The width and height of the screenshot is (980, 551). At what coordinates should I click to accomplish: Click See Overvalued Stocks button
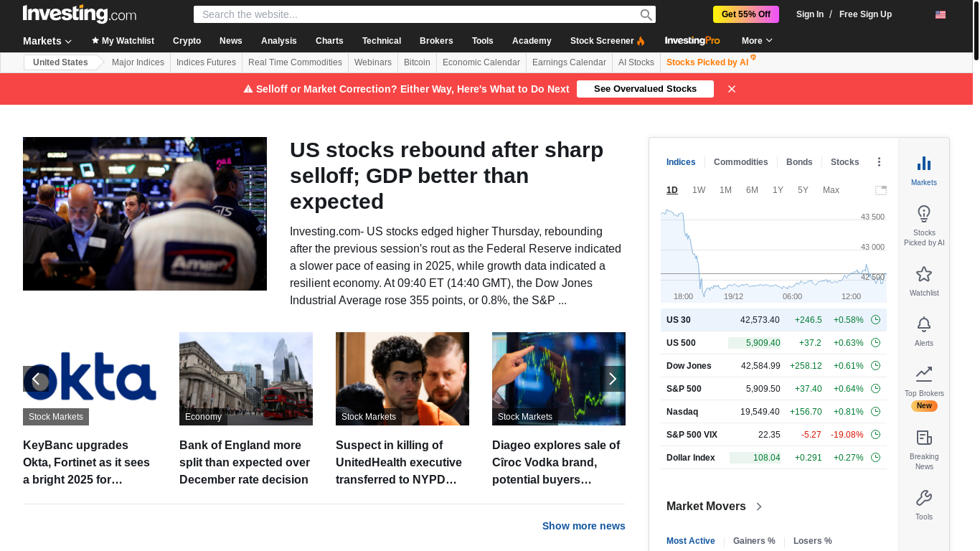[x=645, y=89]
